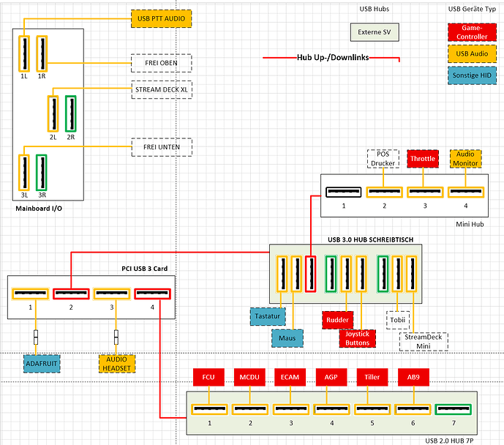Select the USB Audio legend swatch
The height and width of the screenshot is (445, 504).
pos(472,53)
